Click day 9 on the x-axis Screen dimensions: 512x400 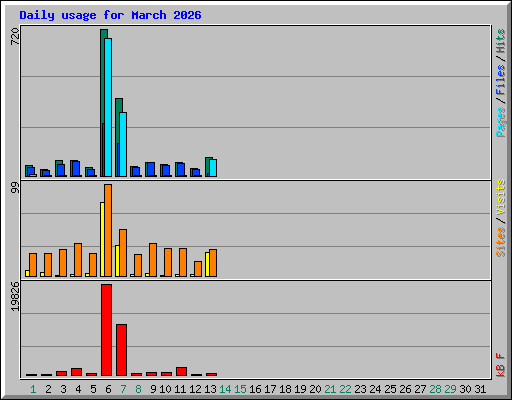pyautogui.click(x=153, y=389)
